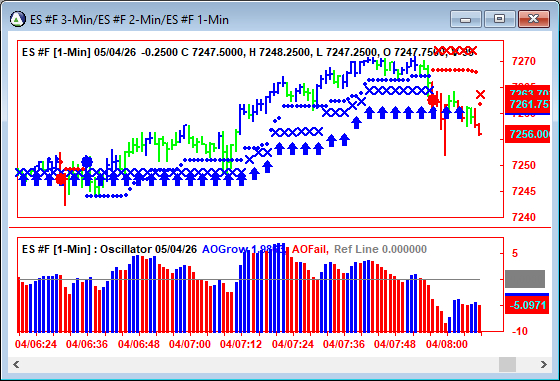Click the 04/07:48 time axis label
The height and width of the screenshot is (381, 560).
395,344
